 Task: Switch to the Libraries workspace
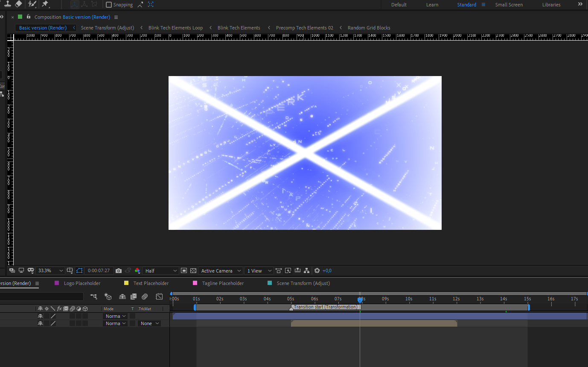(x=551, y=5)
